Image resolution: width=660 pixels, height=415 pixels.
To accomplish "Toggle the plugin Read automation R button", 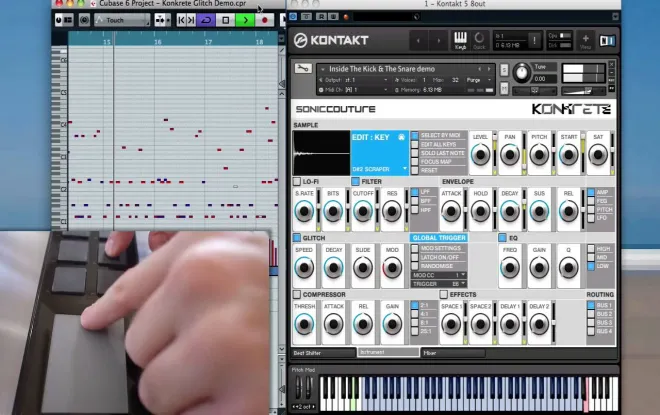I will (x=322, y=16).
